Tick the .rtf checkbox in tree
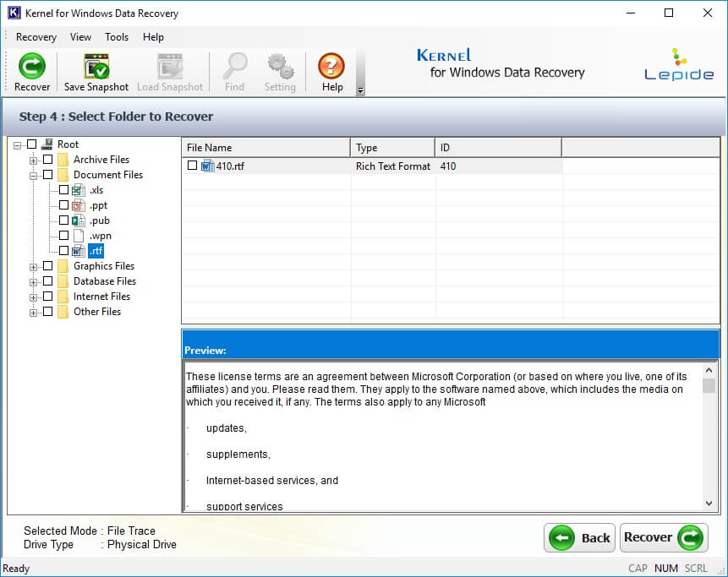Image resolution: width=728 pixels, height=577 pixels. click(x=63, y=251)
